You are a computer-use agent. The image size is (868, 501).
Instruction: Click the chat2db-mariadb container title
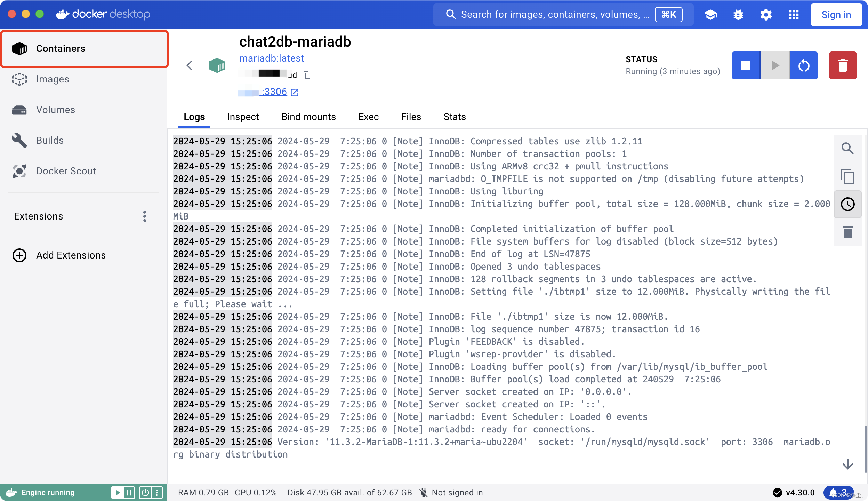point(295,42)
